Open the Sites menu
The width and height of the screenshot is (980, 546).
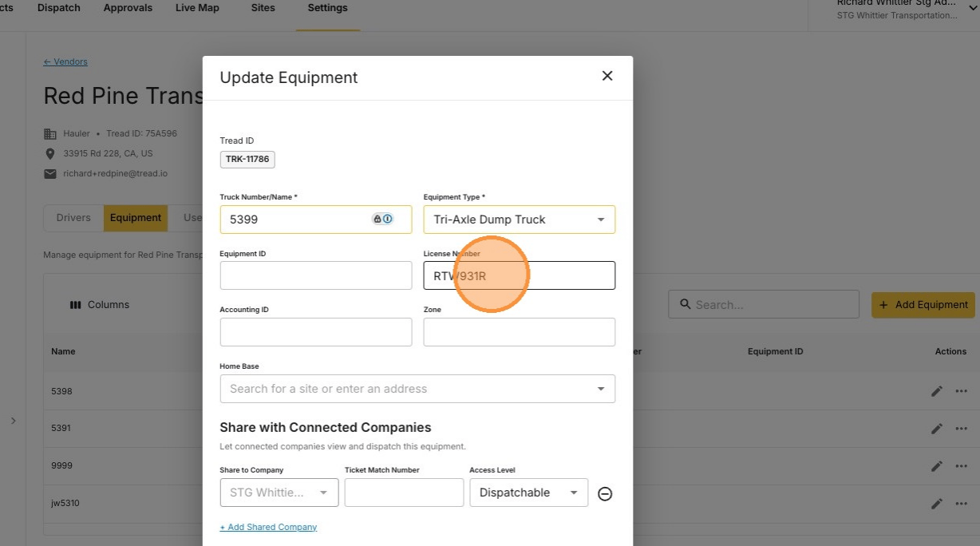(263, 8)
